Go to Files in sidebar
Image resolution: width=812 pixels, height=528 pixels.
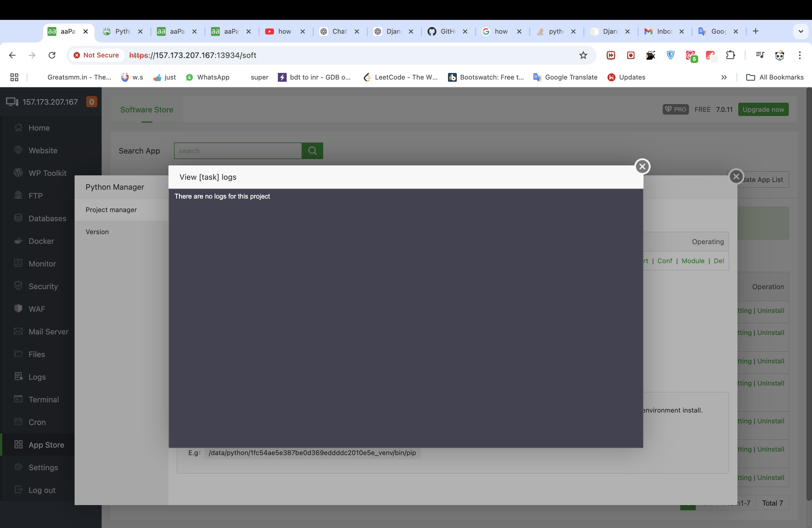click(36, 354)
